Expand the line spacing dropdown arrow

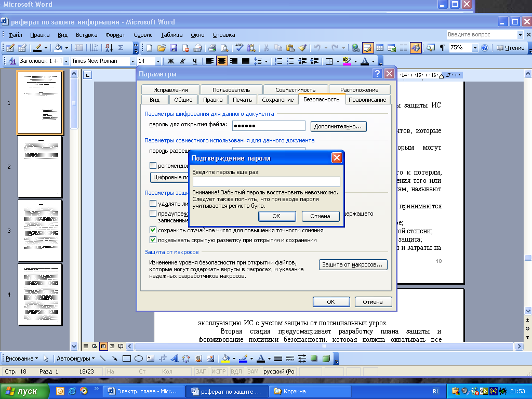[x=266, y=61]
